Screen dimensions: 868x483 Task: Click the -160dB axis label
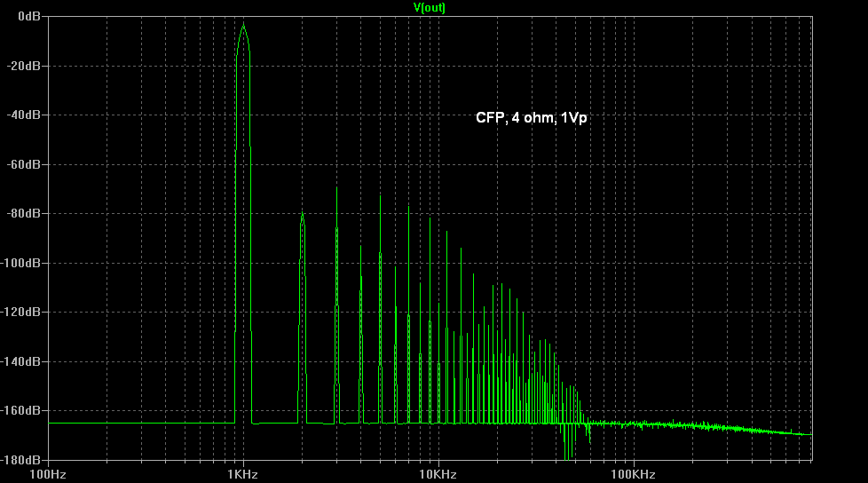pos(20,411)
